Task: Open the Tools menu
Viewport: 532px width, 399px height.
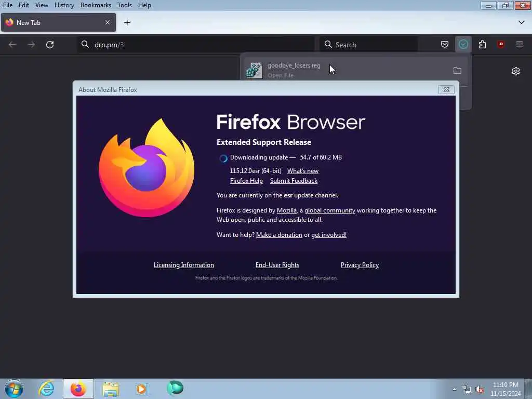Action: (x=125, y=5)
